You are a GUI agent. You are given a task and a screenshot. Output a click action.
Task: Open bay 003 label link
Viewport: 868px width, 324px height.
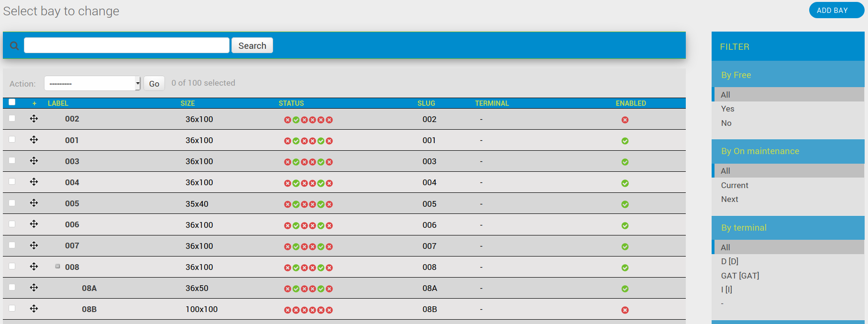coord(72,161)
